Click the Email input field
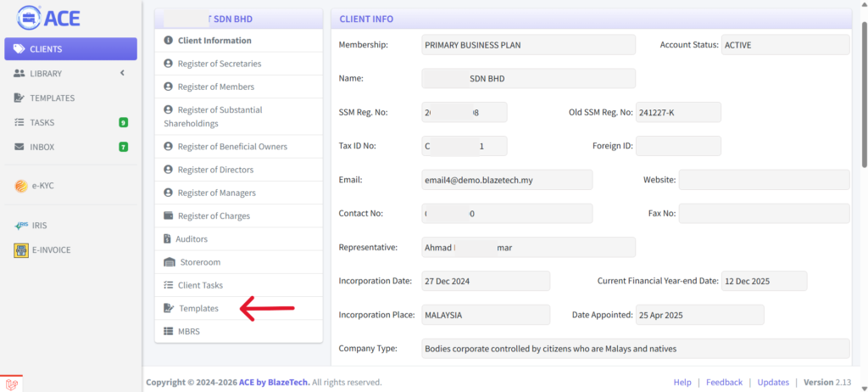Image resolution: width=868 pixels, height=392 pixels. (507, 180)
